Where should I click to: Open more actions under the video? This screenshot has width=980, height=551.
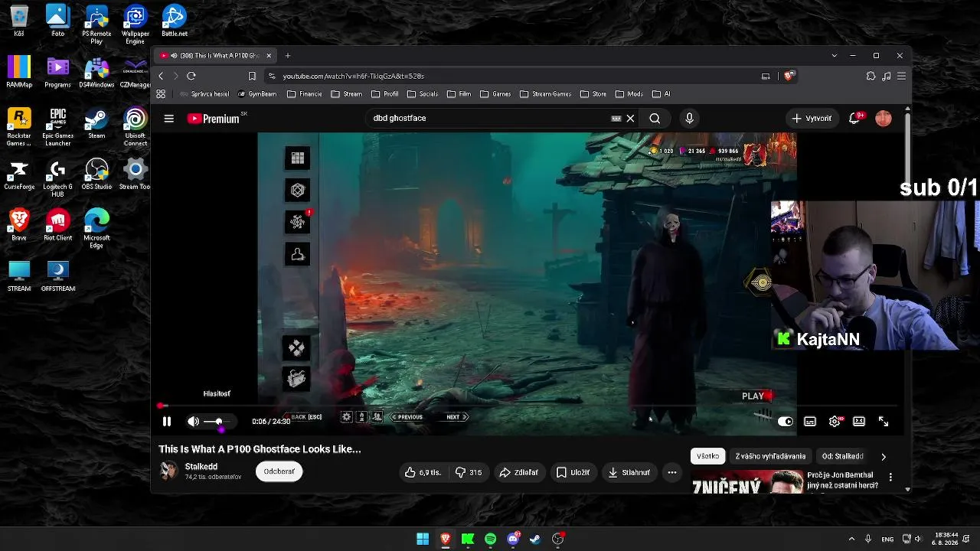coord(672,472)
